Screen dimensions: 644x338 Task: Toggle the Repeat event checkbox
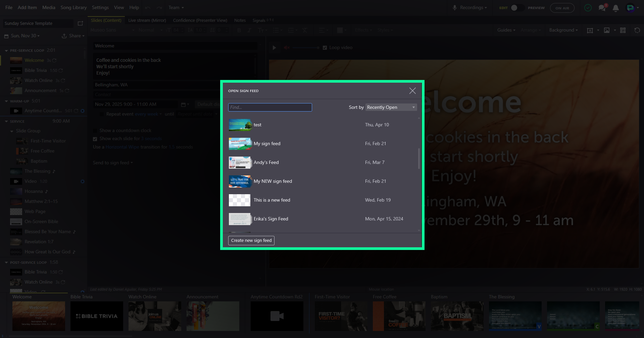pyautogui.click(x=102, y=114)
